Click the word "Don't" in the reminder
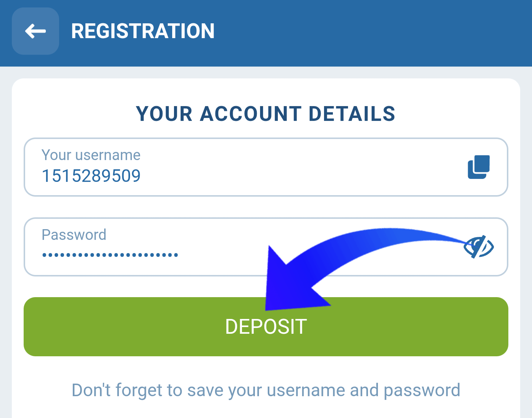Image resolution: width=532 pixels, height=418 pixels. 91,390
